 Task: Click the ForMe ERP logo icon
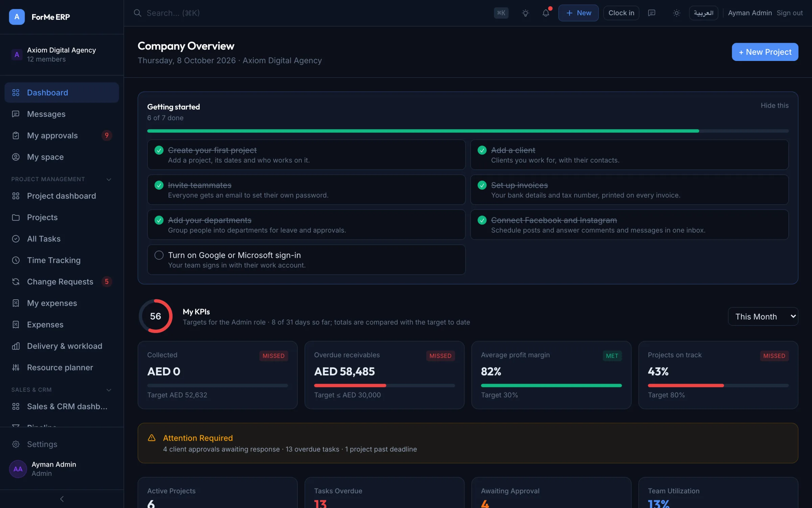click(x=17, y=17)
